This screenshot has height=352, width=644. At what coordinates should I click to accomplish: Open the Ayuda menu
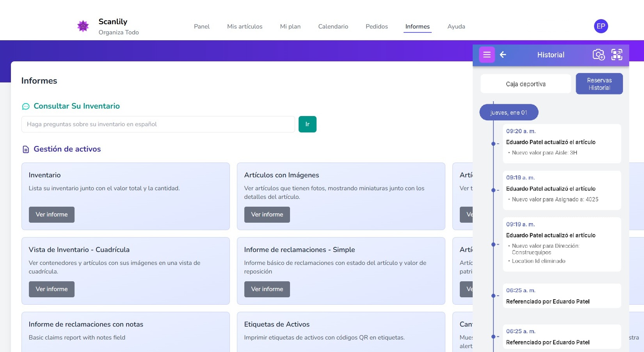(x=456, y=27)
